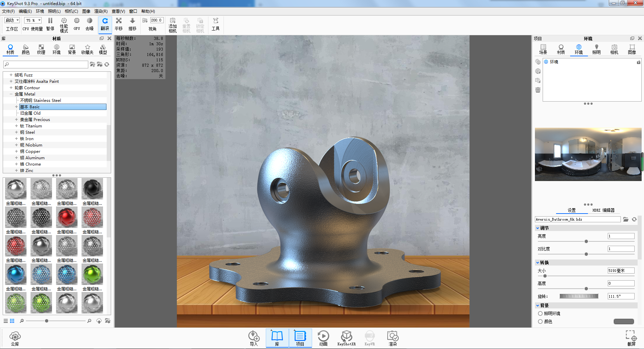Screen dimensions: 644x349
Task: Adjust the 旋转 rotation slider bar
Action: pyautogui.click(x=579, y=296)
